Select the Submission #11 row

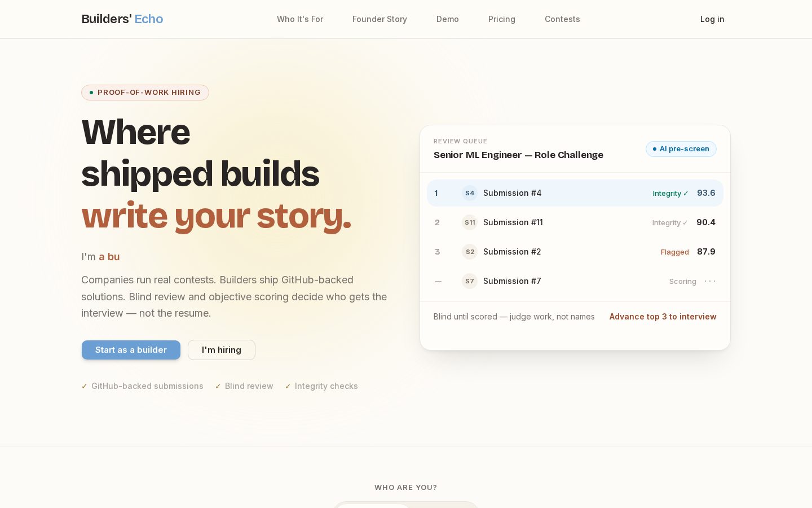pyautogui.click(x=575, y=222)
